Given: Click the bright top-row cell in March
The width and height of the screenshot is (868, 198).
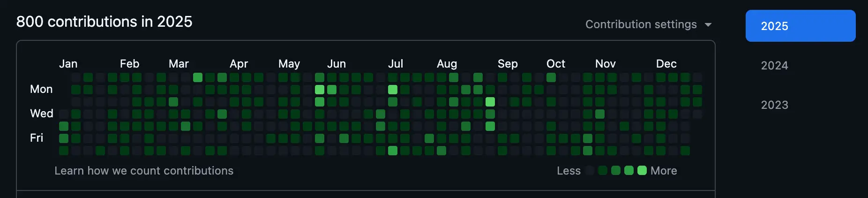Looking at the screenshot, I should point(198,77).
